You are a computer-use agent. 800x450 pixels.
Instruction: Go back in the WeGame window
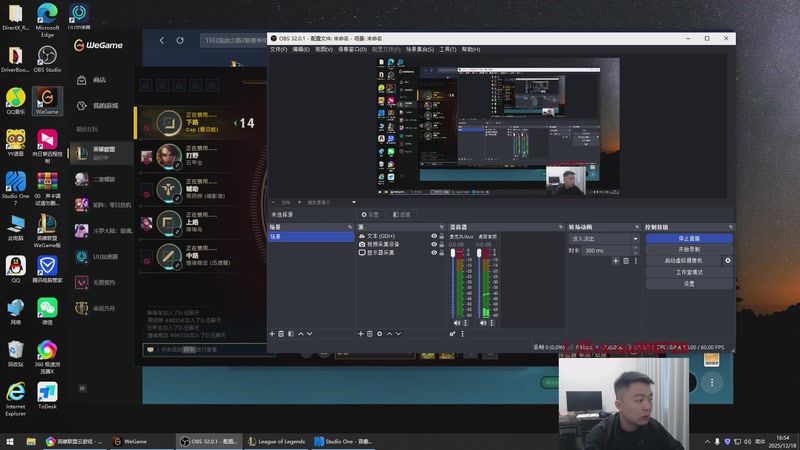[162, 40]
